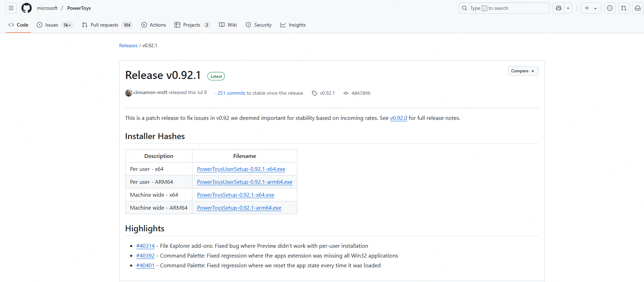Screen dimensions: 644x282
Task: Open the v0.92.1 tag link
Action: pos(324,93)
